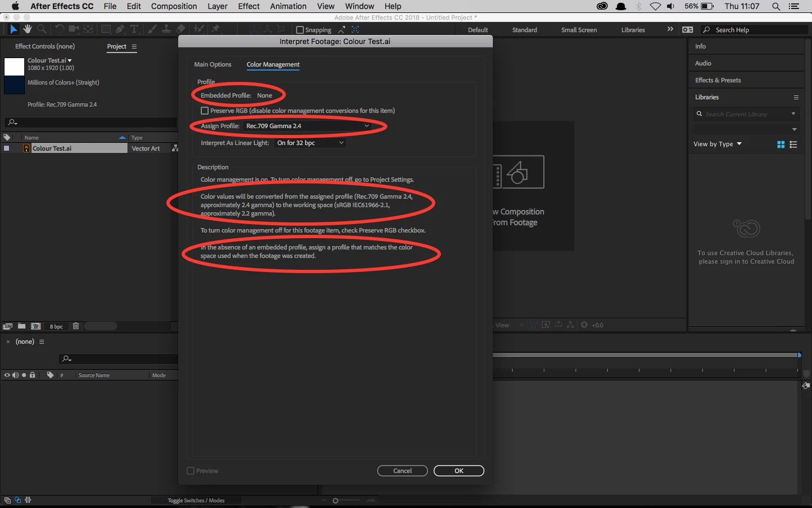The image size is (812, 508).
Task: Open the View by Type dropdown
Action: (x=718, y=144)
